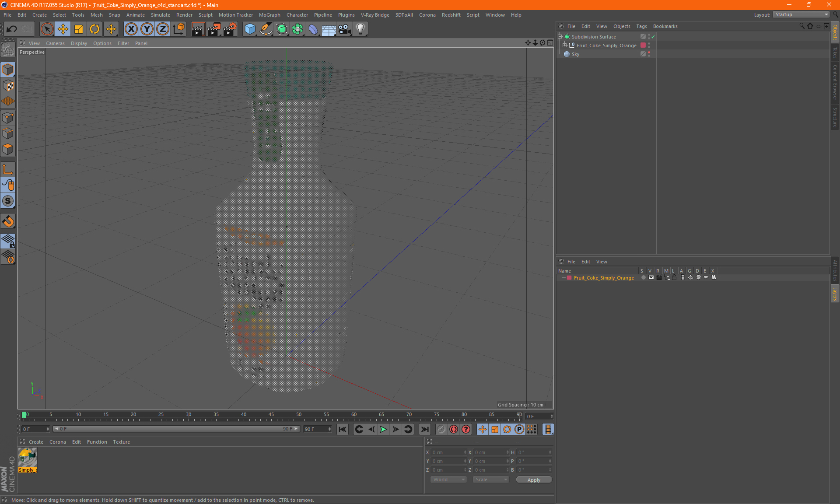Select the Live Selection tool
Screen dimensions: 840x504
(47, 29)
